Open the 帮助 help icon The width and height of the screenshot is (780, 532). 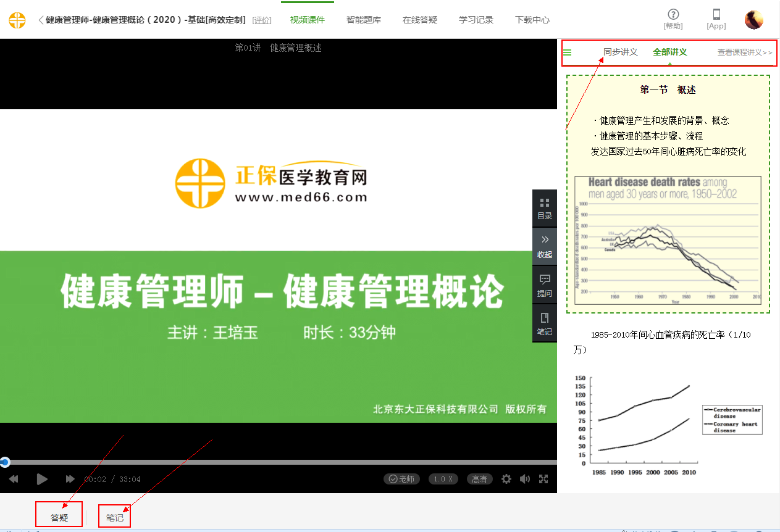coord(673,19)
